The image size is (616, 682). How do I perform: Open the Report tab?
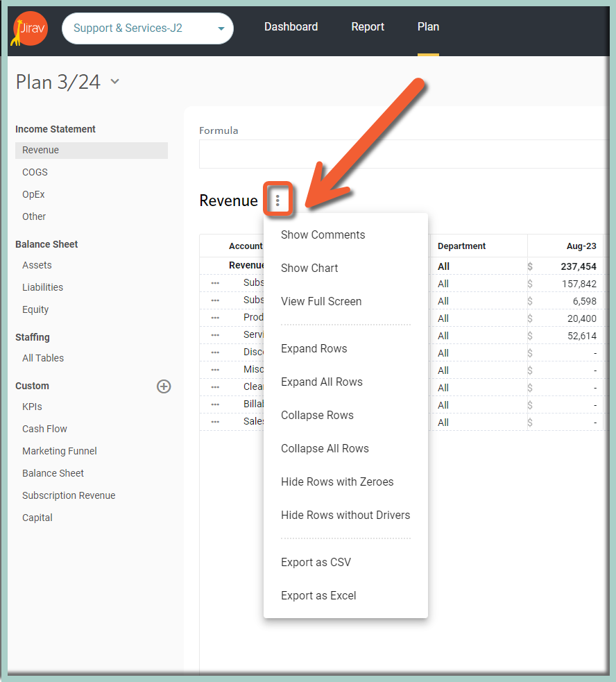[368, 27]
